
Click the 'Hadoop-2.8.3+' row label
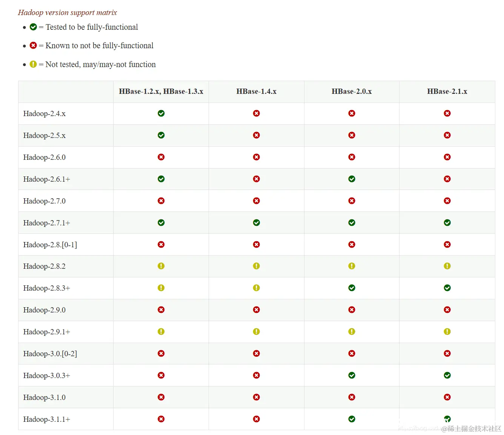click(47, 288)
